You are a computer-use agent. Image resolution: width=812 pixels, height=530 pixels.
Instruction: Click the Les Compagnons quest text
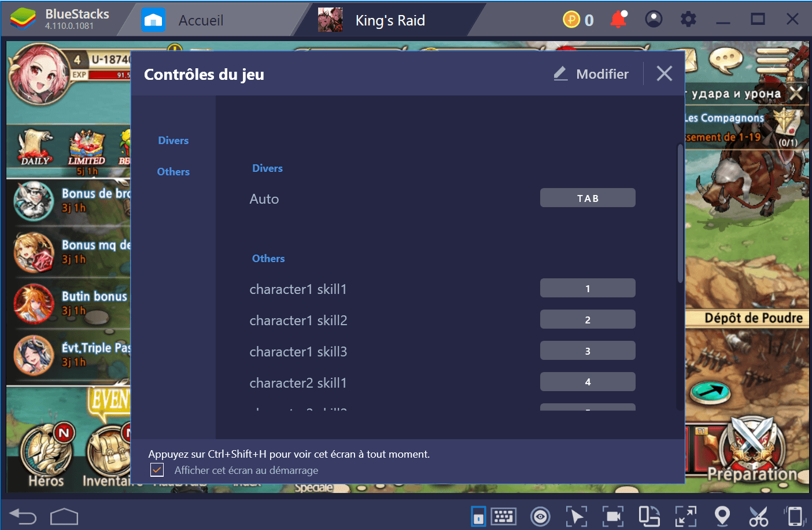[x=725, y=118]
